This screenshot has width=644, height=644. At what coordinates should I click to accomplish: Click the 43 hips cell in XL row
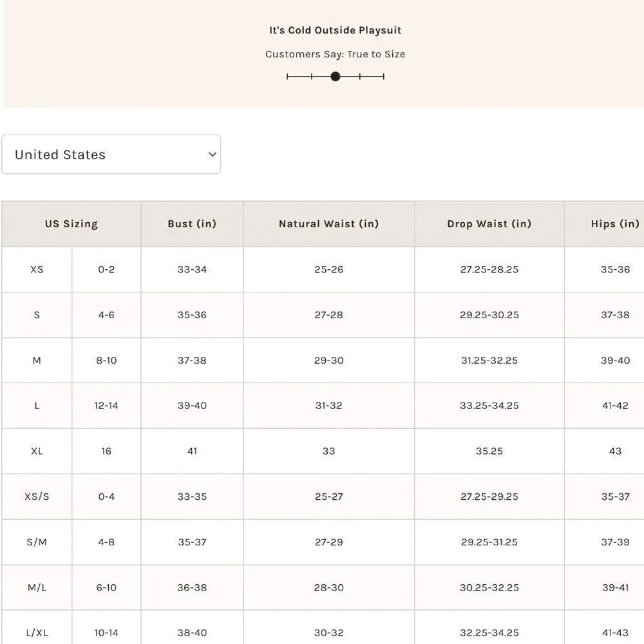pyautogui.click(x=605, y=451)
